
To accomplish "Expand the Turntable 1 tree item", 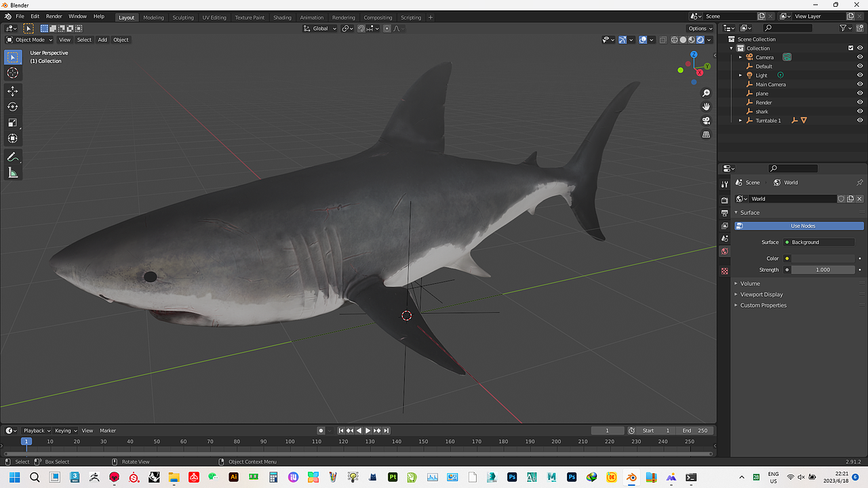I will [741, 121].
